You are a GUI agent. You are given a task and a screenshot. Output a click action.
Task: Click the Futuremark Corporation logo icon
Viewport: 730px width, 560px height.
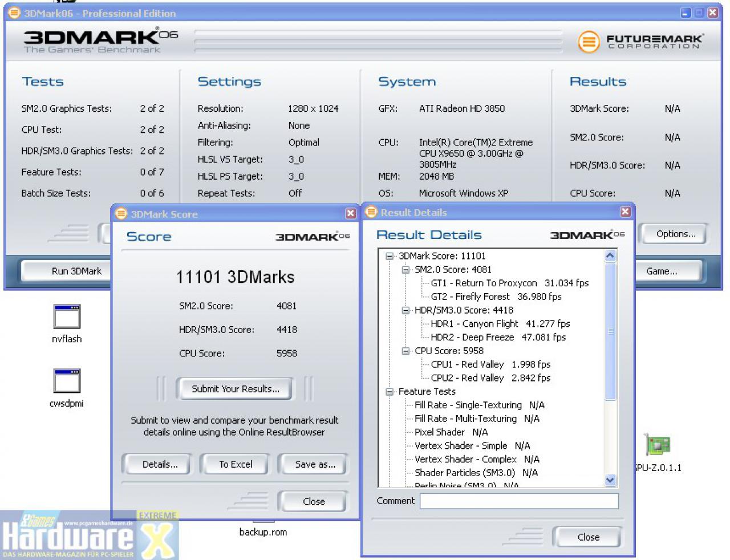(x=589, y=41)
